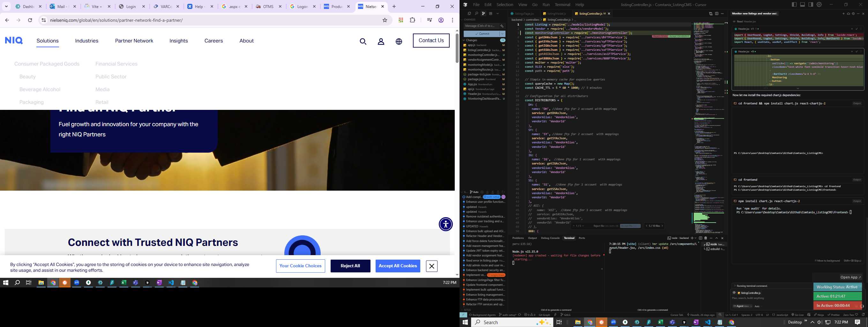Open the Explorer files icon in Cursor
The image size is (868, 327).
click(469, 14)
